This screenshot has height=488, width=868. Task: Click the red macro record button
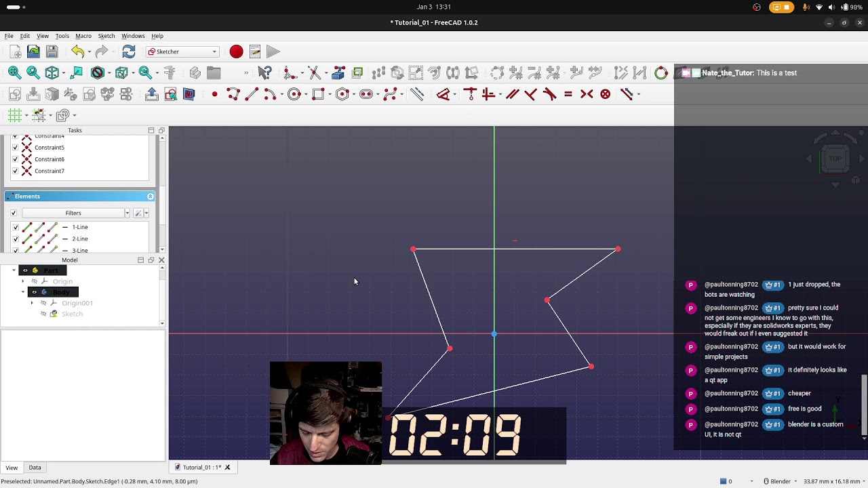(236, 52)
